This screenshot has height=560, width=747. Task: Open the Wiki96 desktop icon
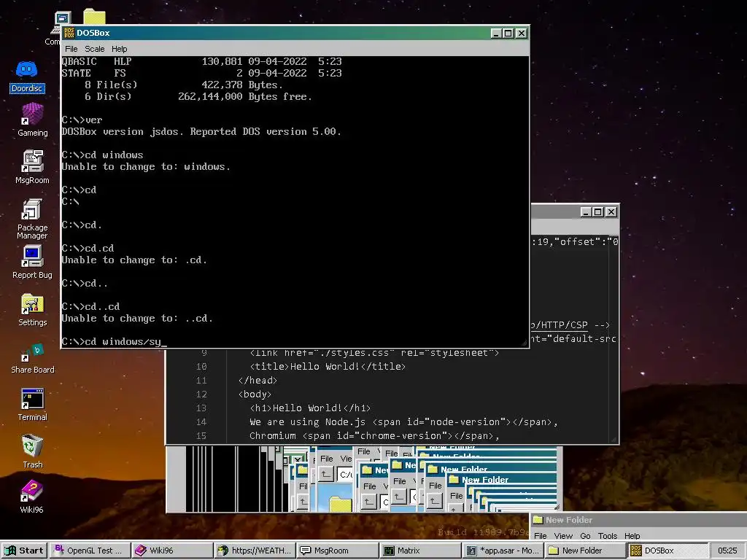pos(31,497)
